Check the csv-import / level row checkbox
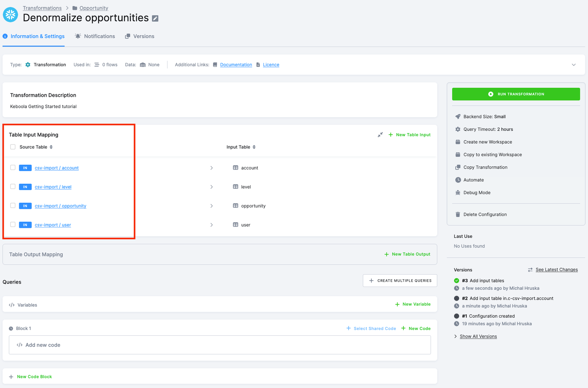The image size is (588, 388). tap(13, 186)
